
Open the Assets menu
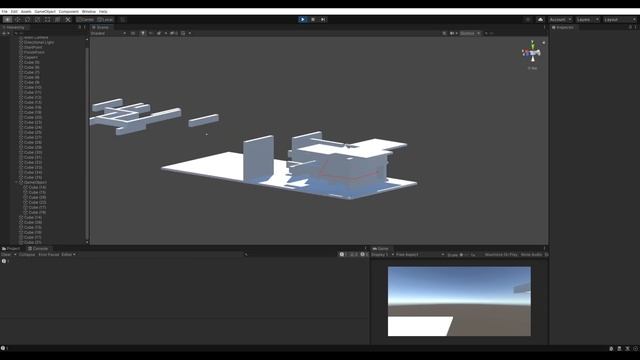pos(26,11)
